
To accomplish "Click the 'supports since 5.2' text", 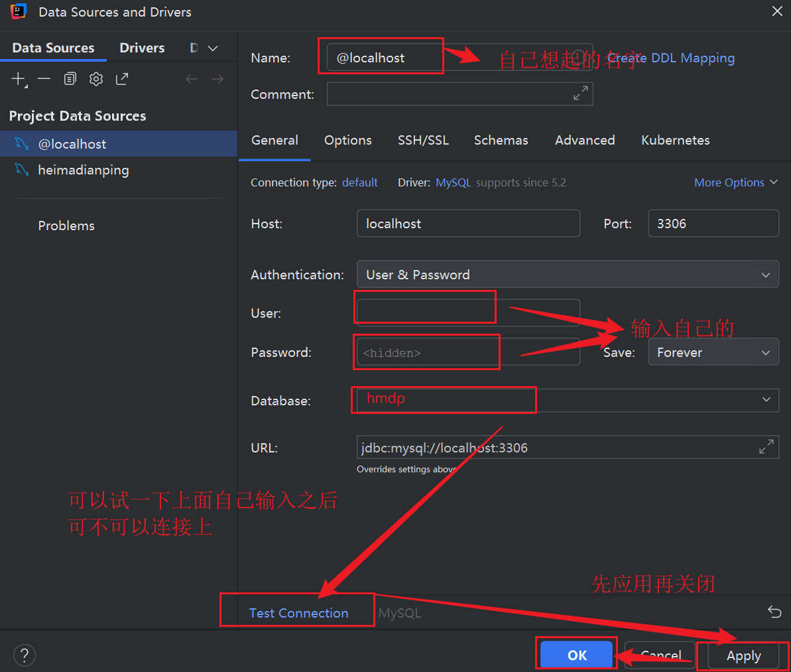I will pyautogui.click(x=521, y=182).
